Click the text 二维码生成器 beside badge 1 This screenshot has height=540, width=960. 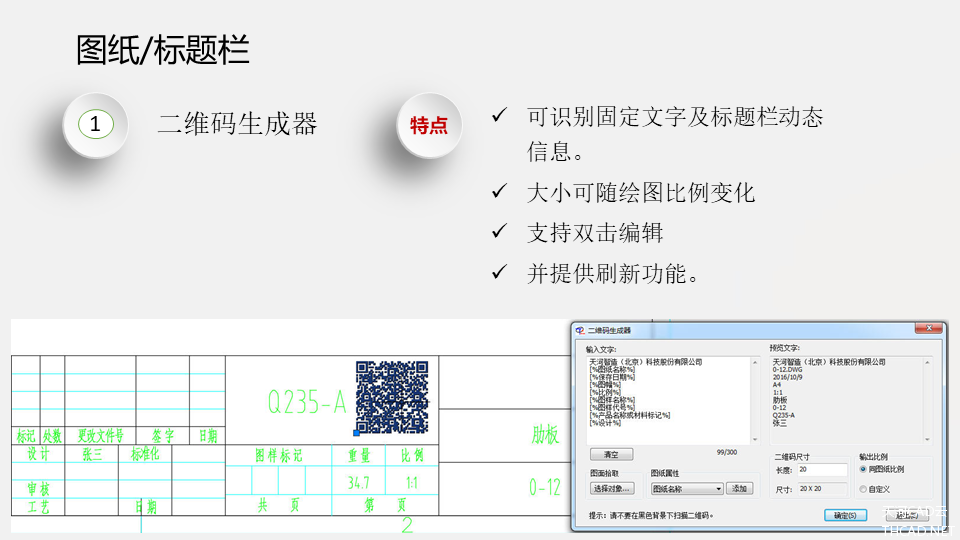(238, 124)
